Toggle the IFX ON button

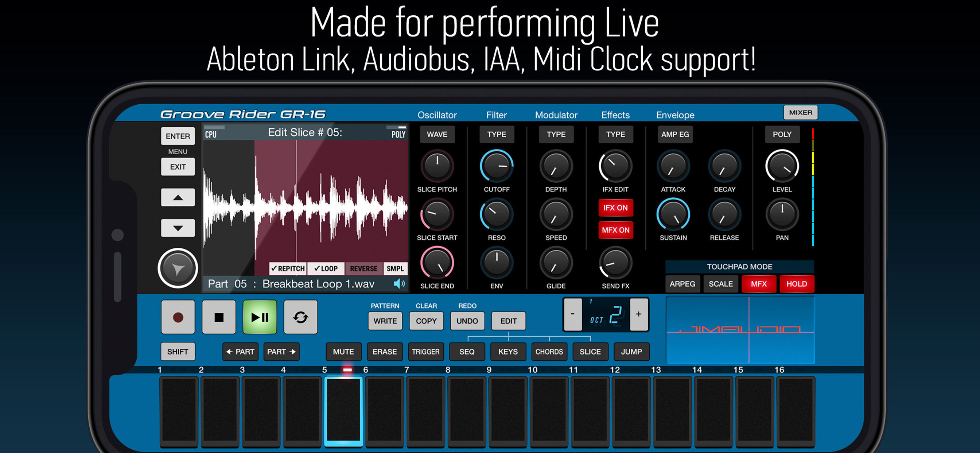615,208
